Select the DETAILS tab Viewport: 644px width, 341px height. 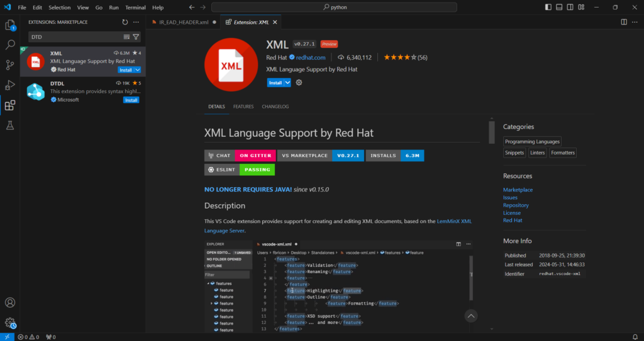pyautogui.click(x=216, y=107)
